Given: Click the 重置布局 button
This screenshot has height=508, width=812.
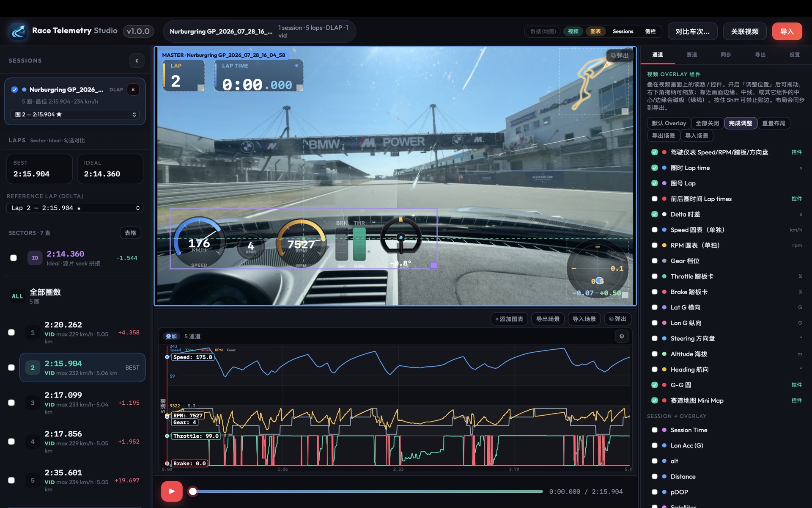Looking at the screenshot, I should 774,123.
